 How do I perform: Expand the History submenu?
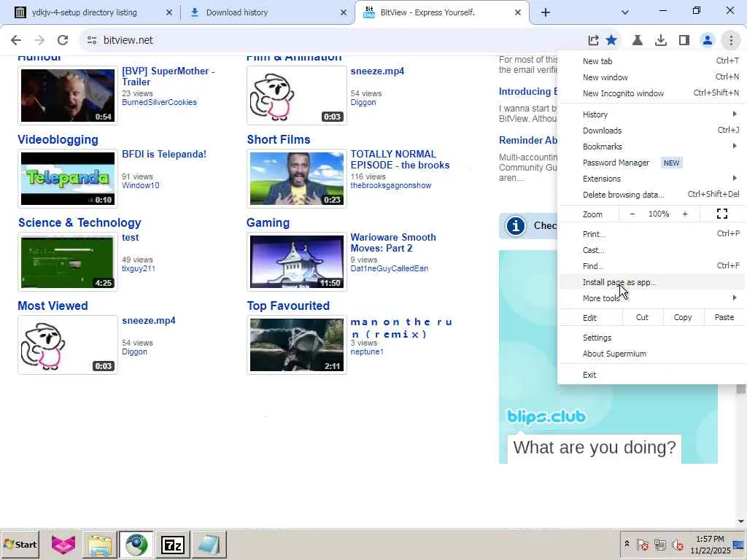tap(651, 114)
